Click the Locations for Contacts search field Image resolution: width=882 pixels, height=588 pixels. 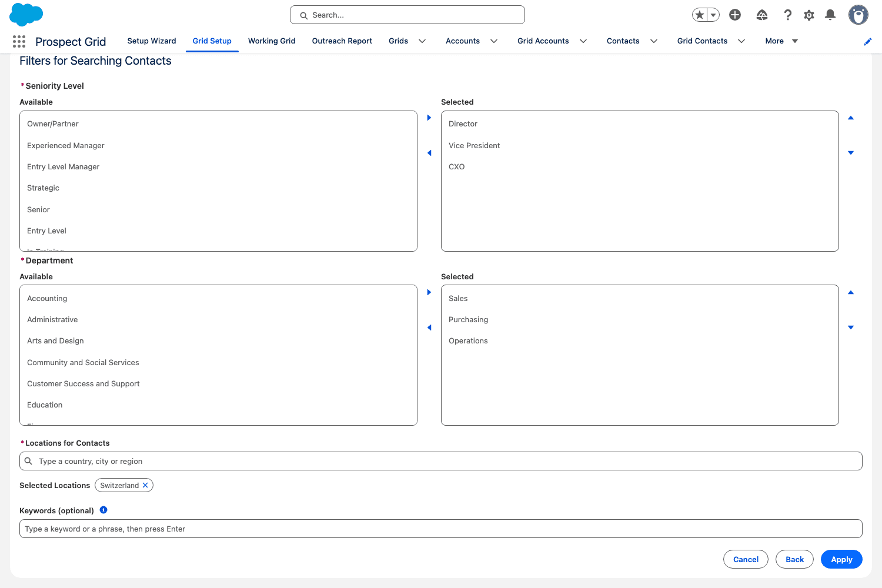(x=441, y=461)
